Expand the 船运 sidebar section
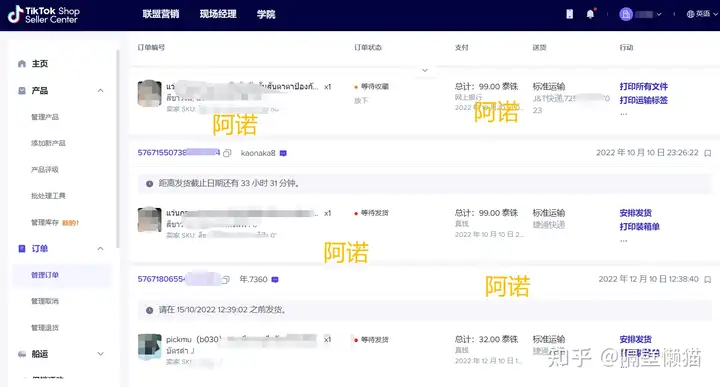Viewport: 720px width, 387px height. pyautogui.click(x=100, y=354)
